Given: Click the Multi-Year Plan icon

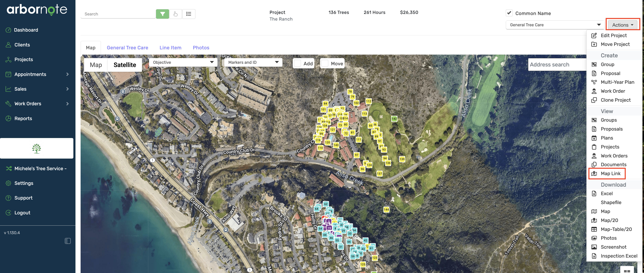Looking at the screenshot, I should point(594,82).
